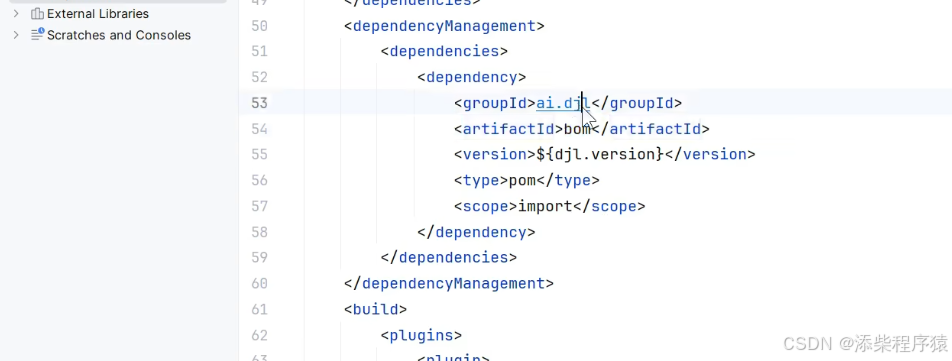Select the Scratches and Consoles icon
Viewport: 952px width, 361px height.
tap(37, 35)
